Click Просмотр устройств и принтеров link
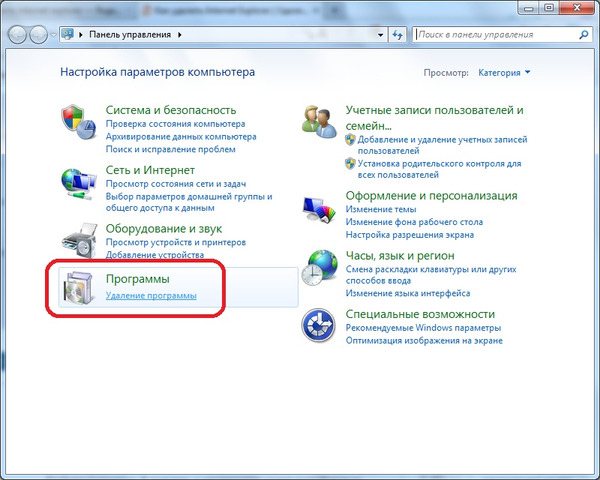Image resolution: width=600 pixels, height=480 pixels. (x=176, y=242)
